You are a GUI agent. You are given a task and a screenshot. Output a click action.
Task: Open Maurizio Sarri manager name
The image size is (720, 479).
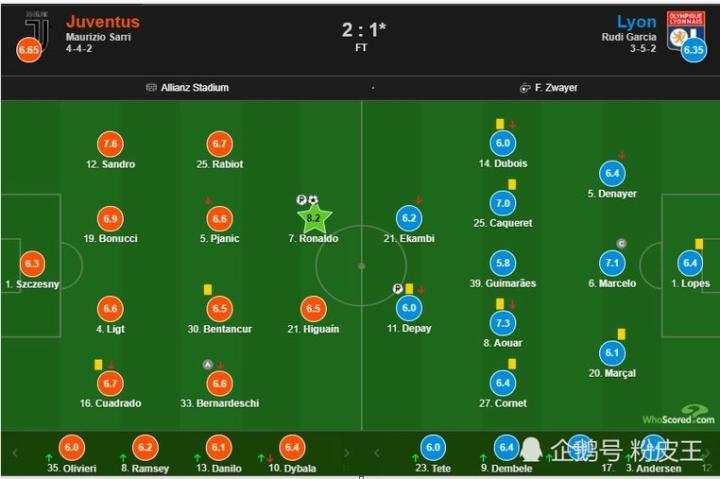pyautogui.click(x=98, y=37)
